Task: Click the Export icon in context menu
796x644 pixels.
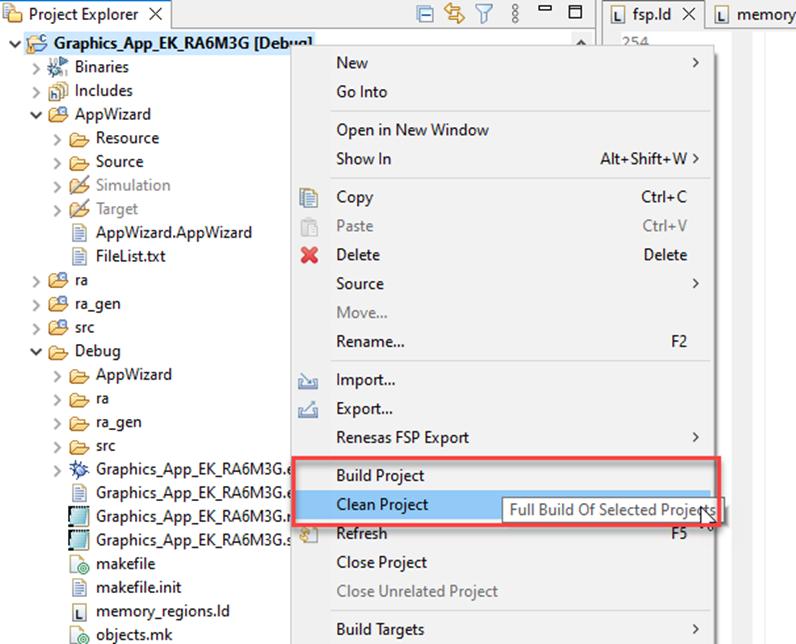Action: [310, 409]
